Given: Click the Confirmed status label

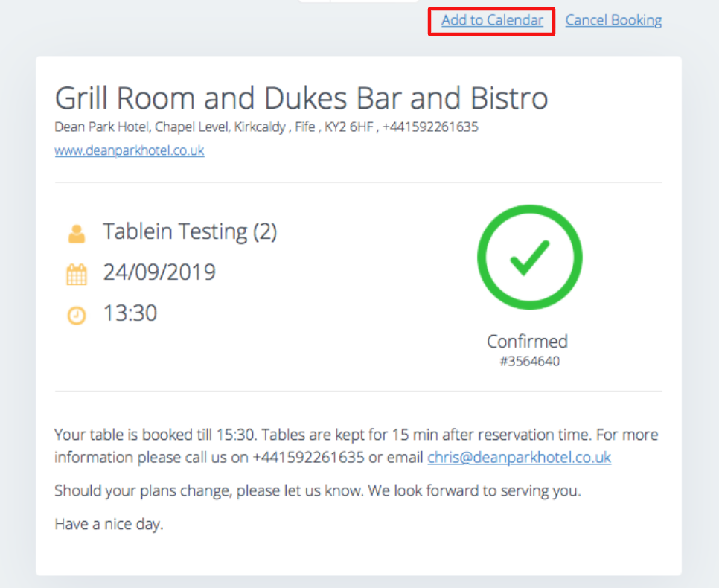Looking at the screenshot, I should tap(527, 342).
